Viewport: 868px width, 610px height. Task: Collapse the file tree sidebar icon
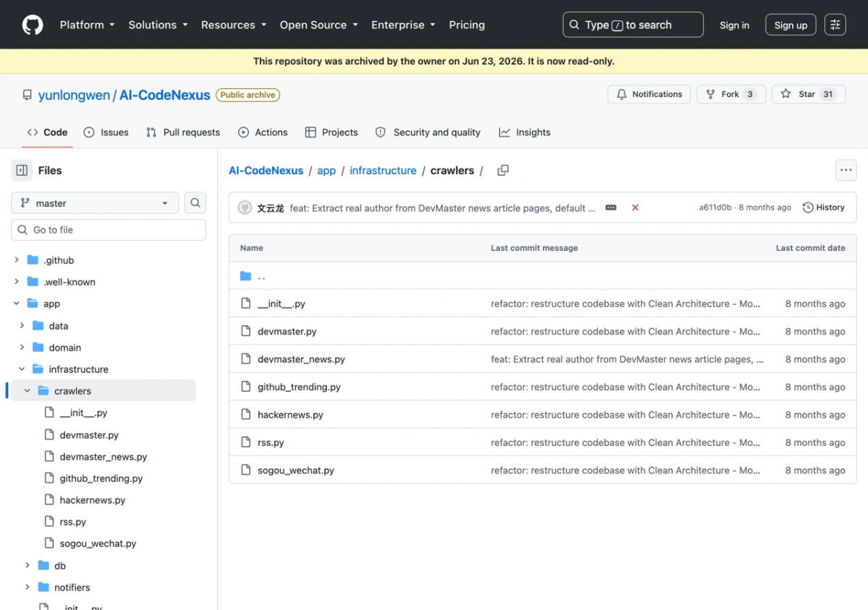pos(22,171)
